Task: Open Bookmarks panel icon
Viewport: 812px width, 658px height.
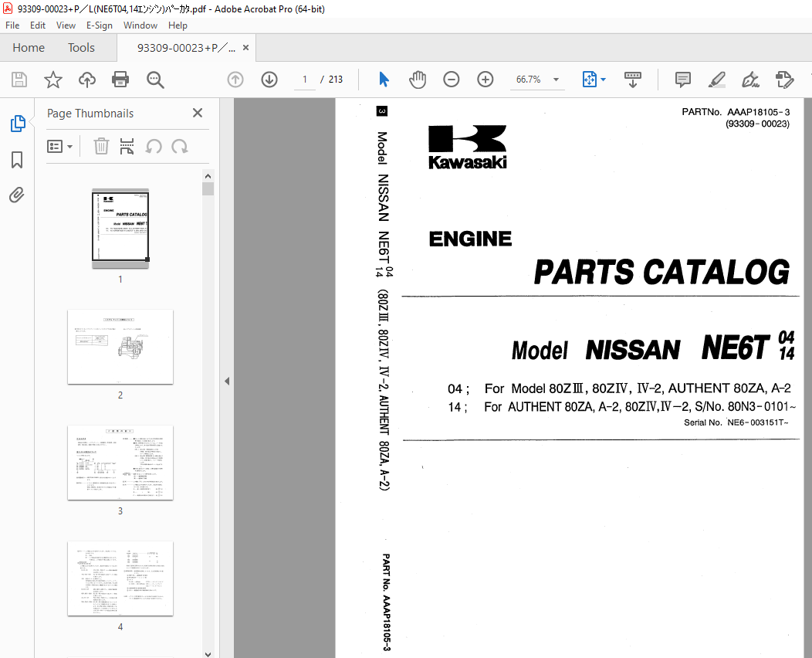Action: (17, 160)
